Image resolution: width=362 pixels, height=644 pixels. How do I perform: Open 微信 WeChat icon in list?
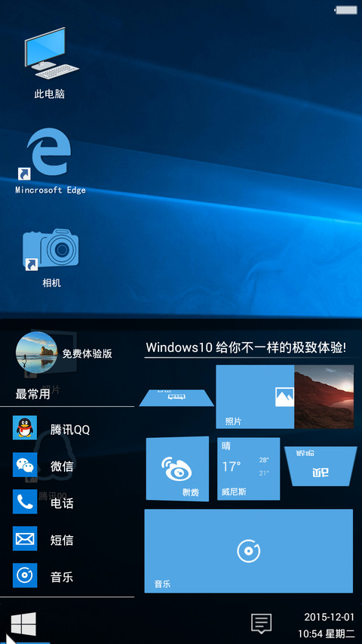tap(25, 464)
